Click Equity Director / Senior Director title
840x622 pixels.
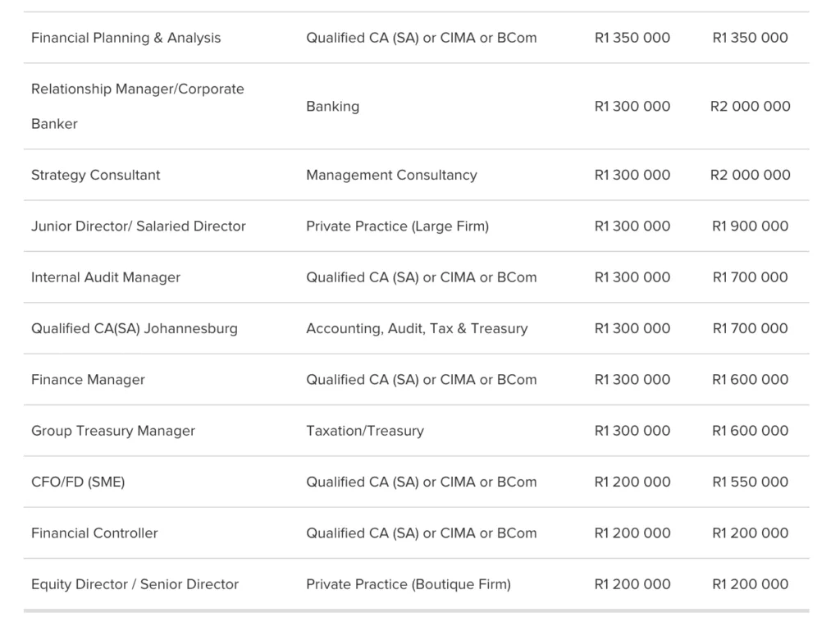(x=135, y=584)
